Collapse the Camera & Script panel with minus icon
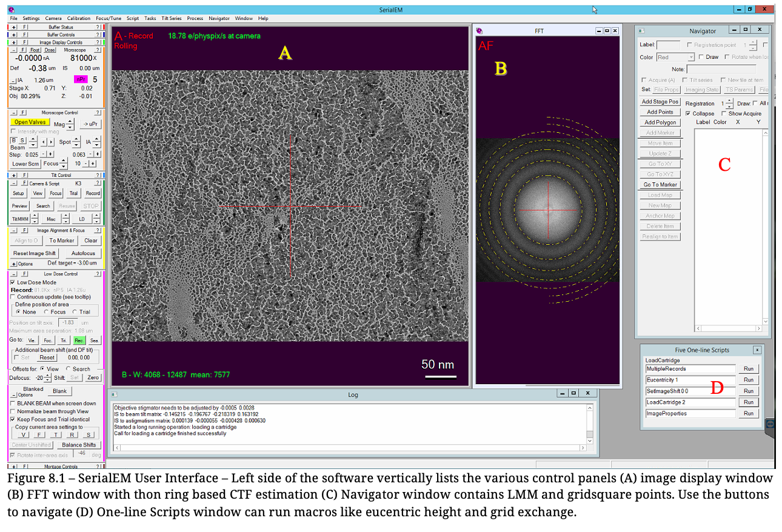This screenshot has width=782, height=532. [13, 184]
